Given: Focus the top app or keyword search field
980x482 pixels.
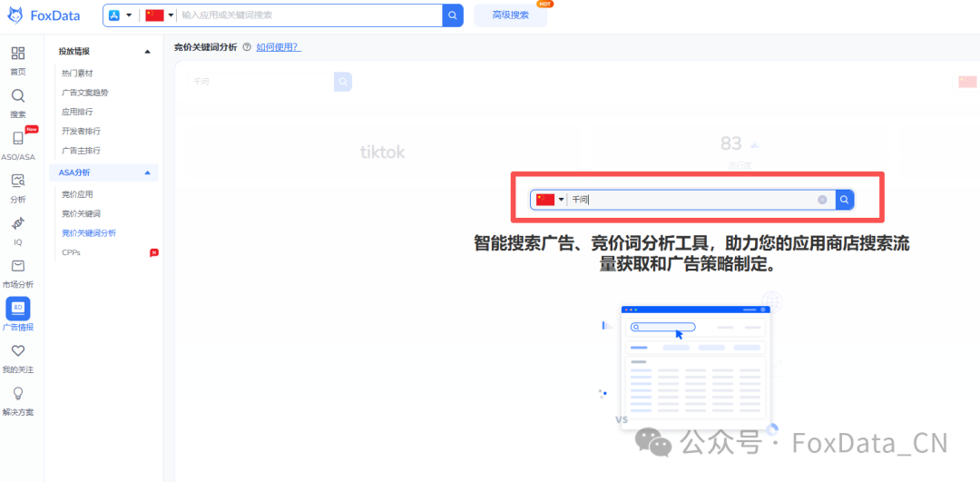Looking at the screenshot, I should pos(310,15).
